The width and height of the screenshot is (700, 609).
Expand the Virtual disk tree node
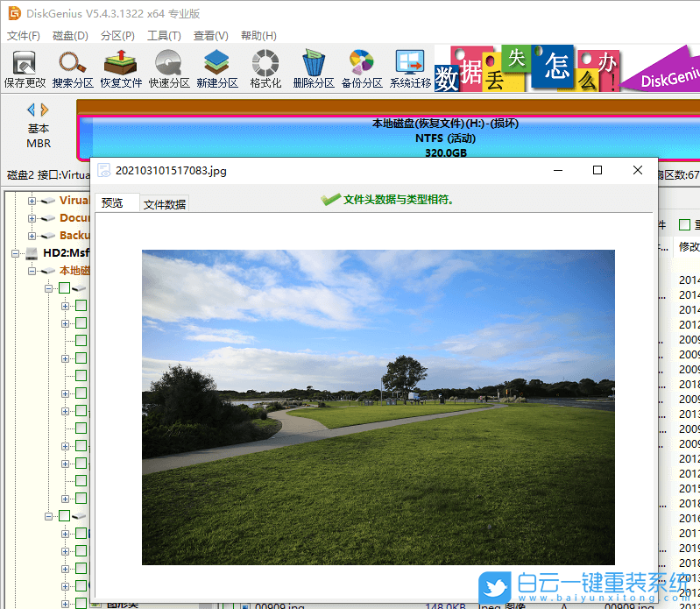pos(32,201)
